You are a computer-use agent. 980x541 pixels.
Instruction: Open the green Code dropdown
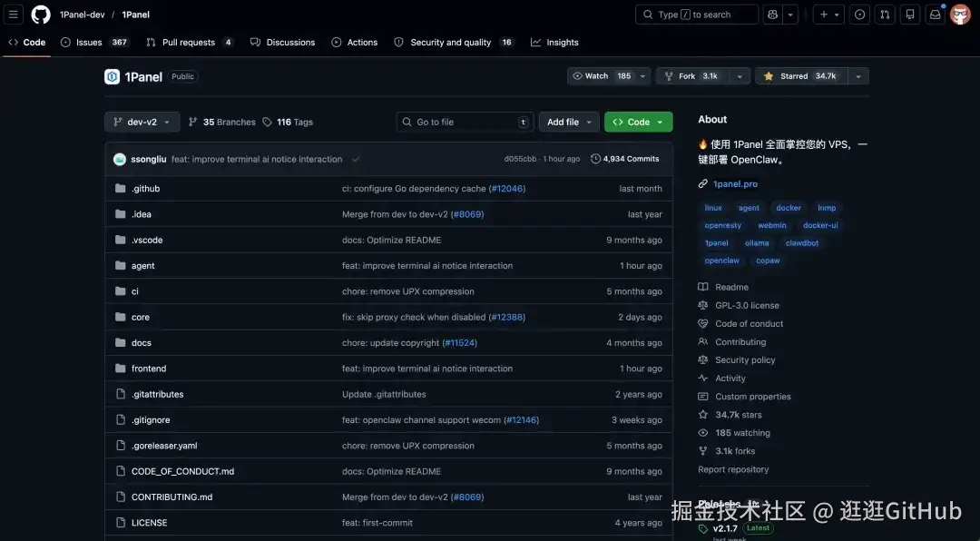click(638, 122)
